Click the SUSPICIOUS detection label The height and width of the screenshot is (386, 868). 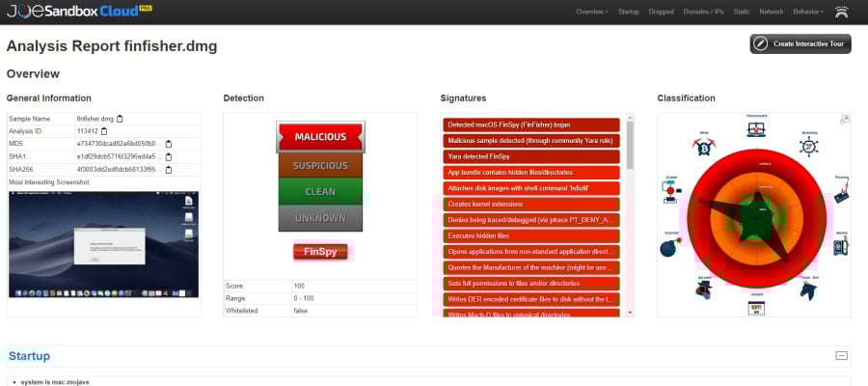coord(320,165)
